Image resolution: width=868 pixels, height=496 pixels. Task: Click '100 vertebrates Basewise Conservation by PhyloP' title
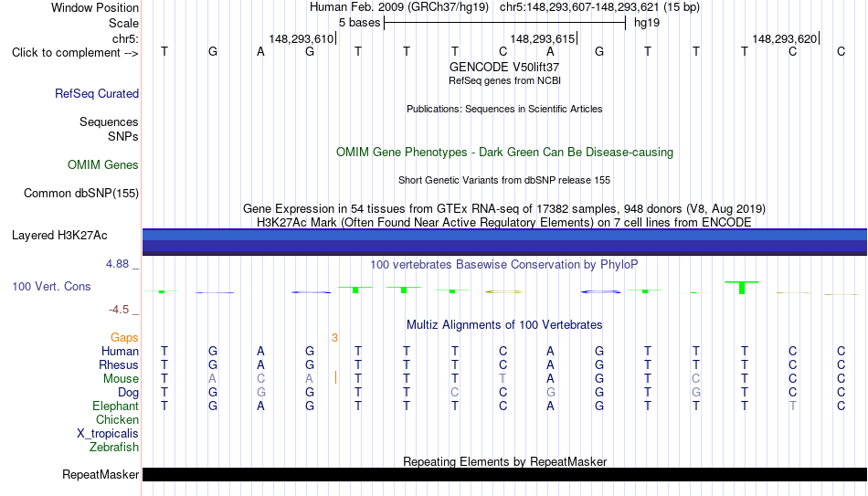[x=504, y=265]
